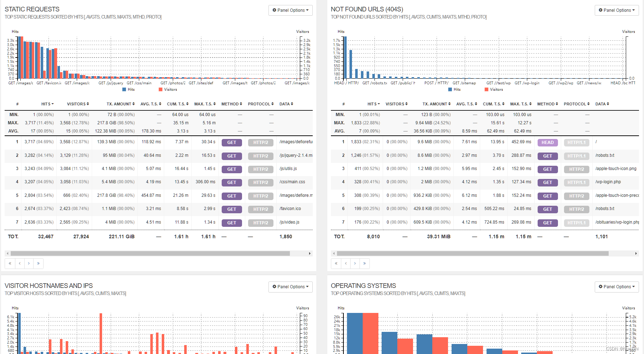644x354 pixels.
Task: Sort Static Requests by Data column
Action: click(286, 104)
